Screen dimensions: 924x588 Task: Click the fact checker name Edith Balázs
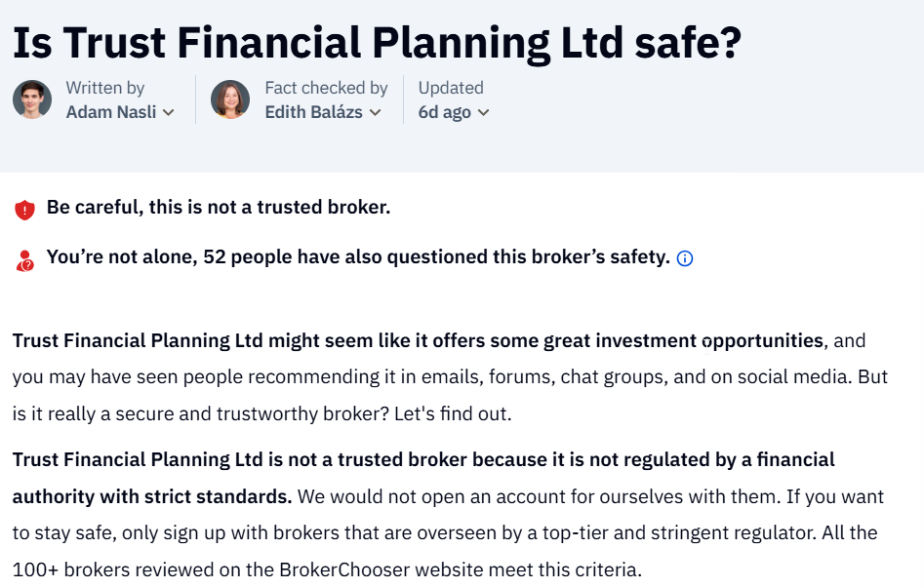(313, 112)
